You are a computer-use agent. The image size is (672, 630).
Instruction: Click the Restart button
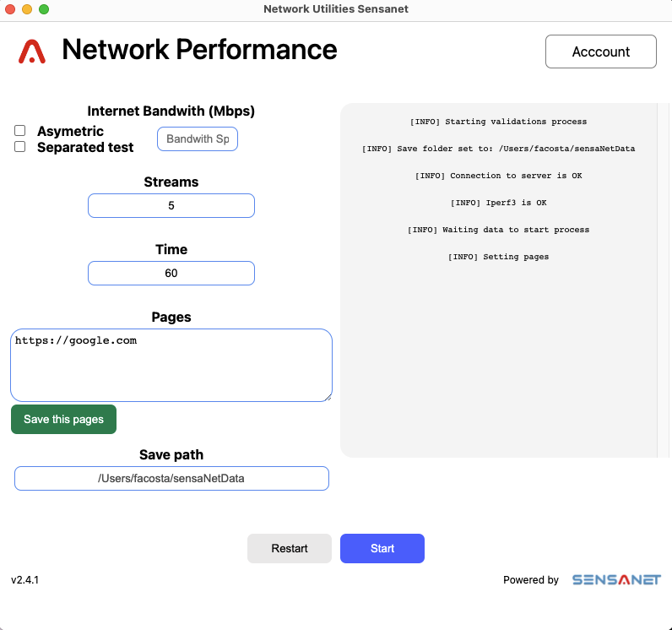pos(290,548)
